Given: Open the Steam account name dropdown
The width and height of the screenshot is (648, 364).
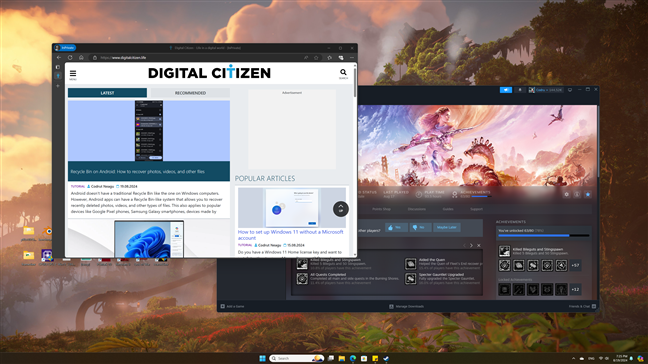Looking at the screenshot, I should tap(546, 90).
